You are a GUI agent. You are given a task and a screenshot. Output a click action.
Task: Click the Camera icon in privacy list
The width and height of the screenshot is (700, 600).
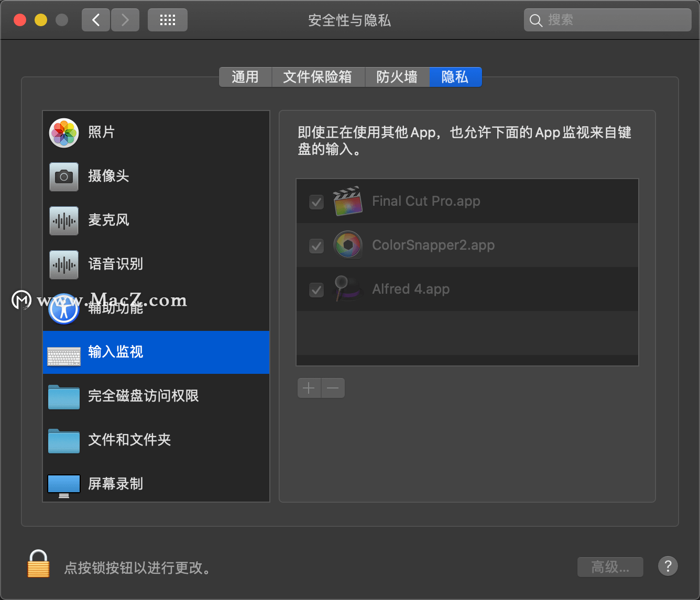click(x=64, y=176)
